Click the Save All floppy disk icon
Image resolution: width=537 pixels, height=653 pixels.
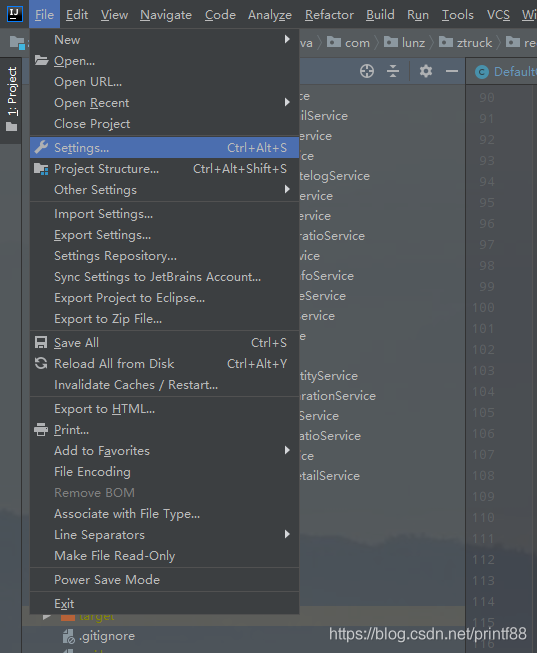[41, 342]
